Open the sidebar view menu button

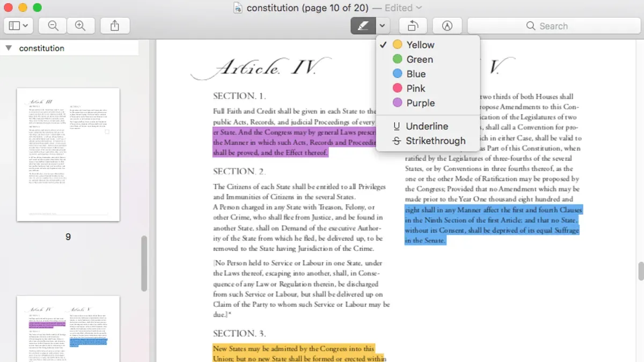[19, 26]
